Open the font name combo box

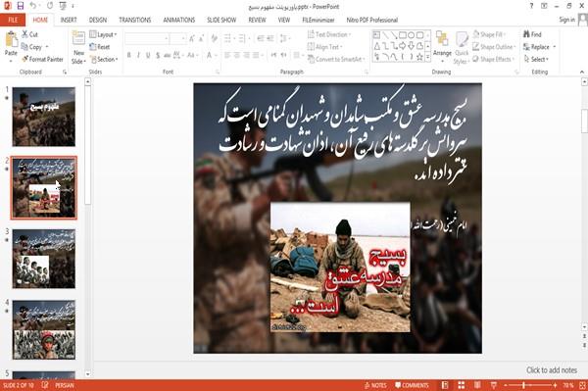point(147,38)
